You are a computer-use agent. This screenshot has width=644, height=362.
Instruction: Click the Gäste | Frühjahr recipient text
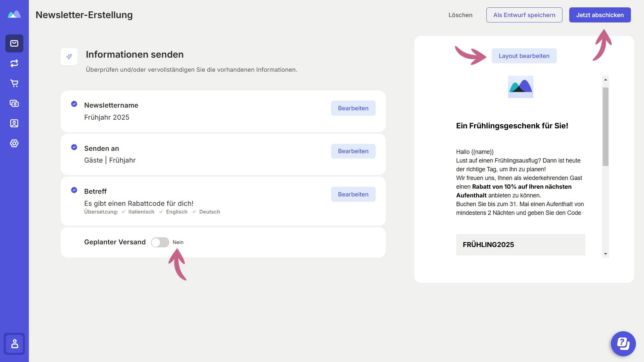pos(110,160)
